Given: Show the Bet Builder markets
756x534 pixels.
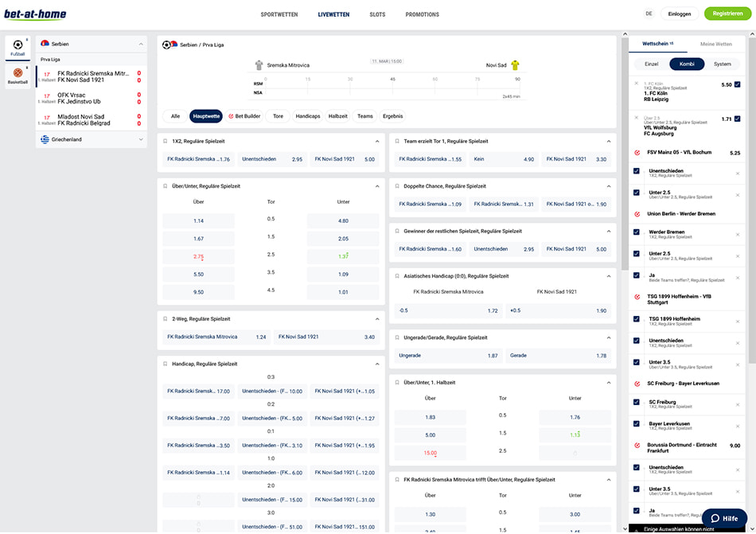Looking at the screenshot, I should click(x=244, y=116).
